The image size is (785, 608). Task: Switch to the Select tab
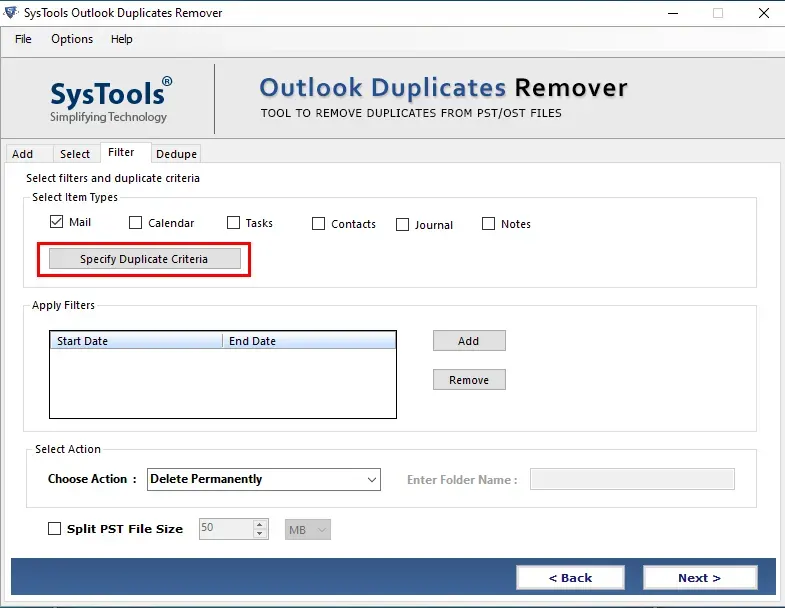coord(75,154)
